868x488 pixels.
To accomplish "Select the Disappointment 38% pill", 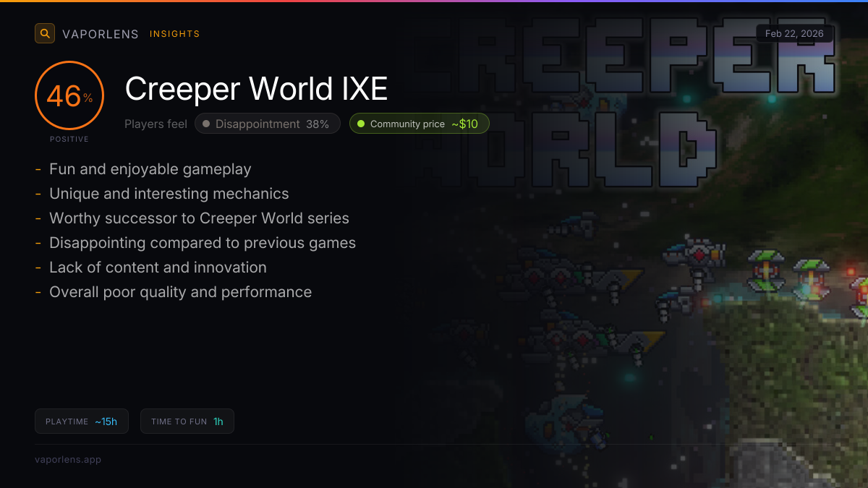I will [x=268, y=124].
